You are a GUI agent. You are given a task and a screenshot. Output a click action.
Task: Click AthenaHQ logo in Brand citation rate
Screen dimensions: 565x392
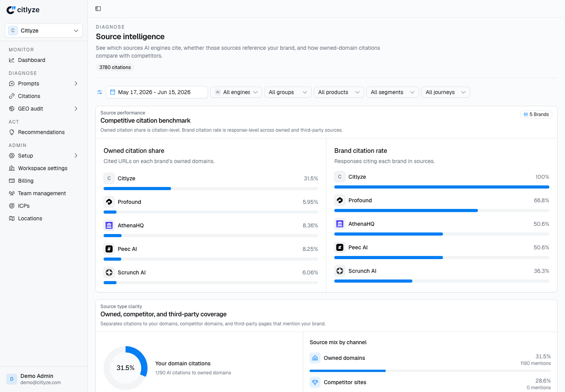pos(340,224)
